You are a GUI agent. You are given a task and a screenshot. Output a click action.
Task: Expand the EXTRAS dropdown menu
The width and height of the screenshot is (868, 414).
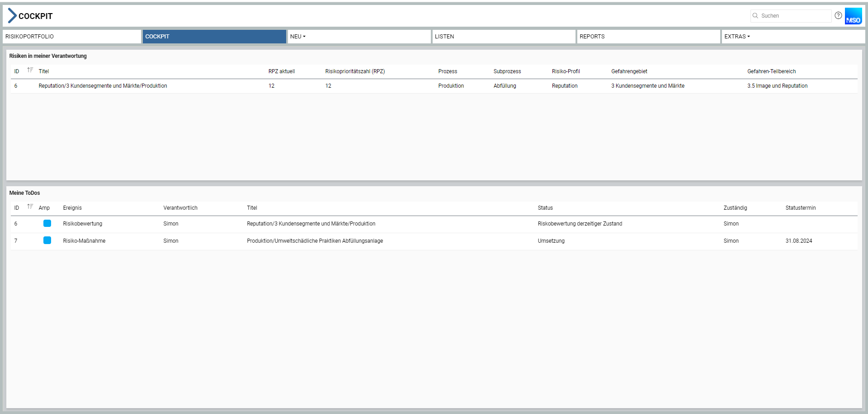(737, 37)
